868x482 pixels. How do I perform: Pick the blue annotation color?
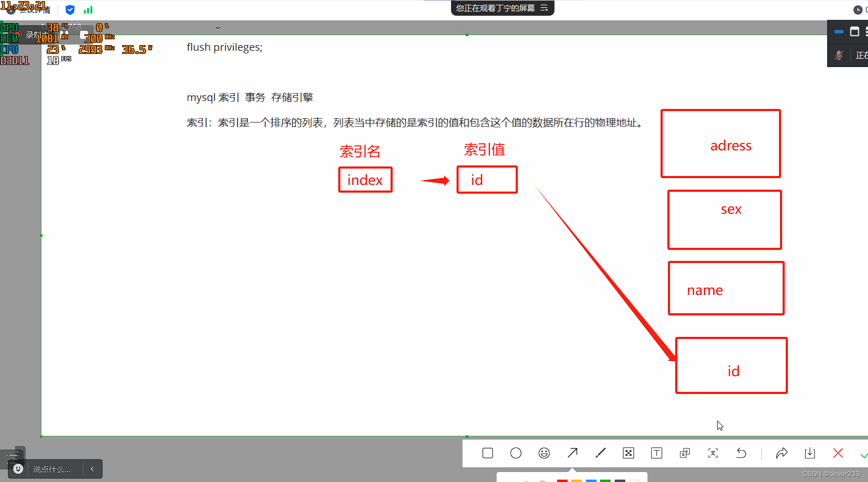591,480
